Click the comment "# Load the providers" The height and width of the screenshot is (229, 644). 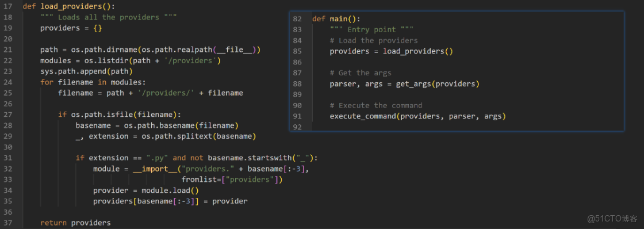(x=374, y=40)
